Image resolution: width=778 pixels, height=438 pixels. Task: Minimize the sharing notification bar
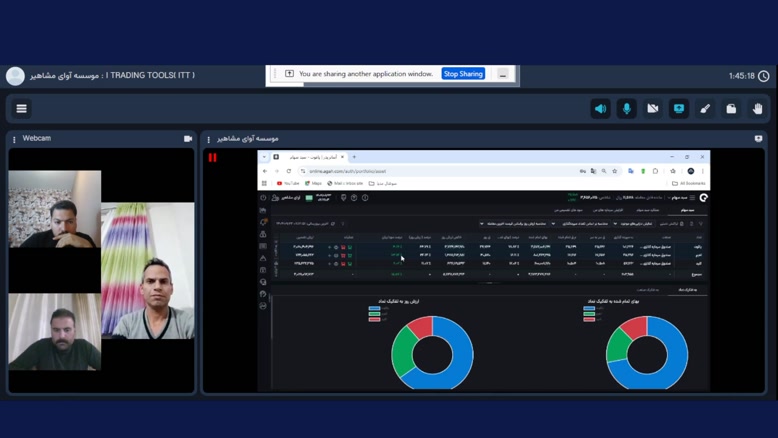click(x=503, y=74)
